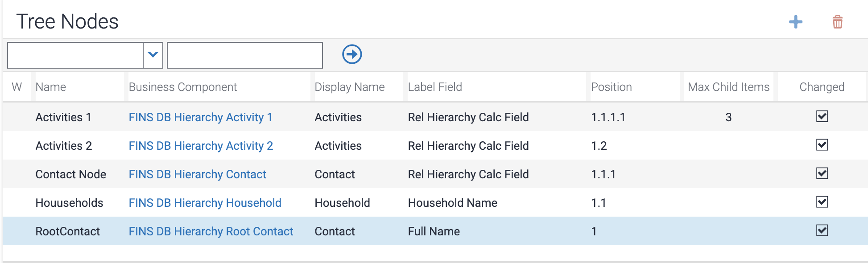Image resolution: width=868 pixels, height=263 pixels.
Task: Sort by the Position column header
Action: [611, 87]
